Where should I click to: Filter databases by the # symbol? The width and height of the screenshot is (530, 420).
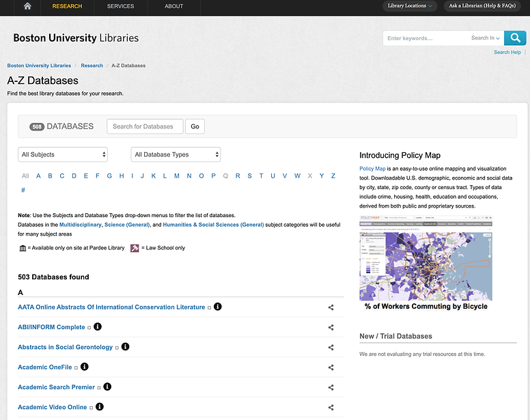[x=23, y=190]
